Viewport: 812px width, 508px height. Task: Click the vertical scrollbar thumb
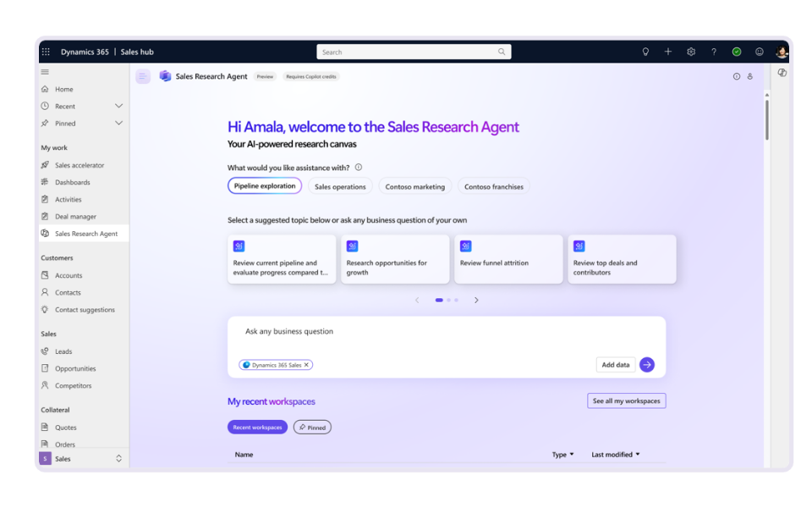tap(767, 119)
